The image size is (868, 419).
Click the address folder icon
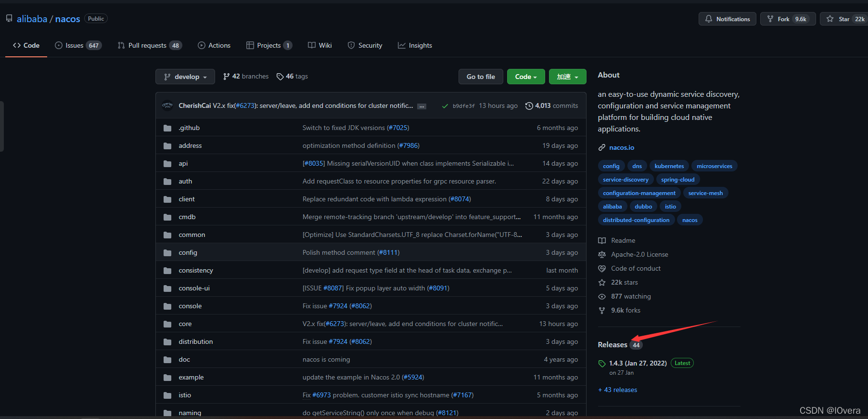(167, 146)
